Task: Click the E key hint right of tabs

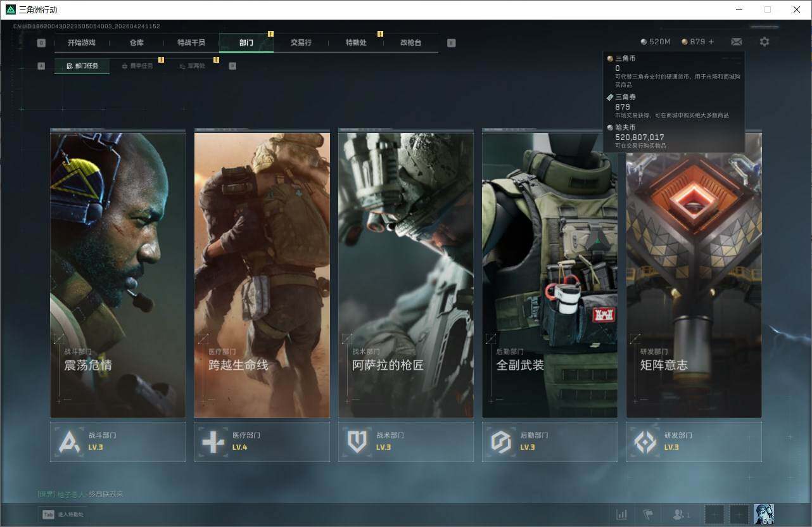Action: pyautogui.click(x=451, y=43)
